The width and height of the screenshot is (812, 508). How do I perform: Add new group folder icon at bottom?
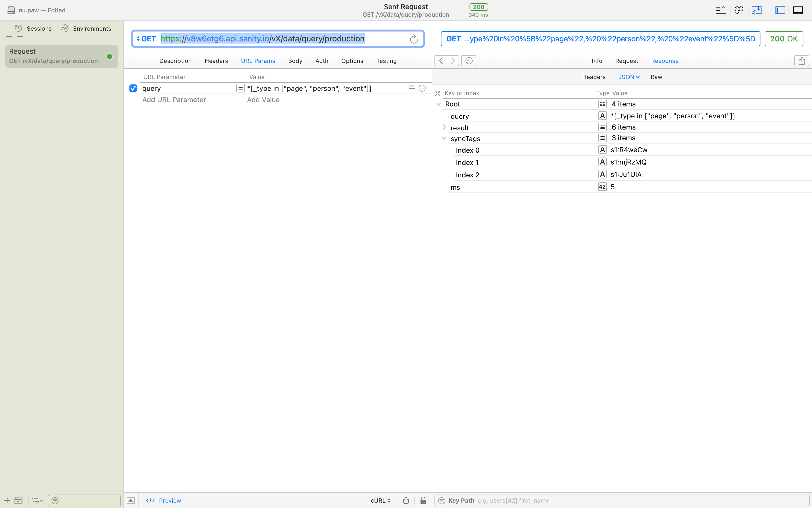[x=19, y=500]
